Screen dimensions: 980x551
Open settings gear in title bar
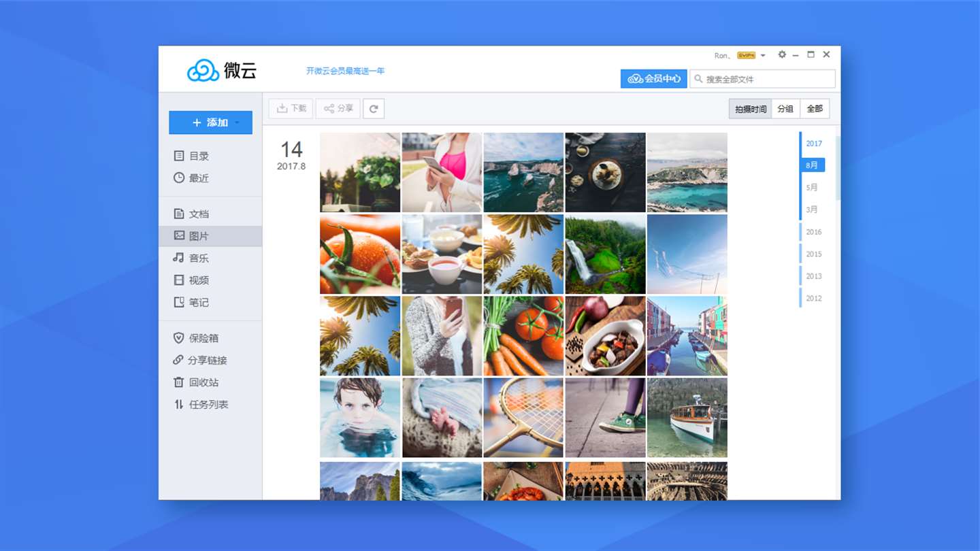(x=782, y=54)
